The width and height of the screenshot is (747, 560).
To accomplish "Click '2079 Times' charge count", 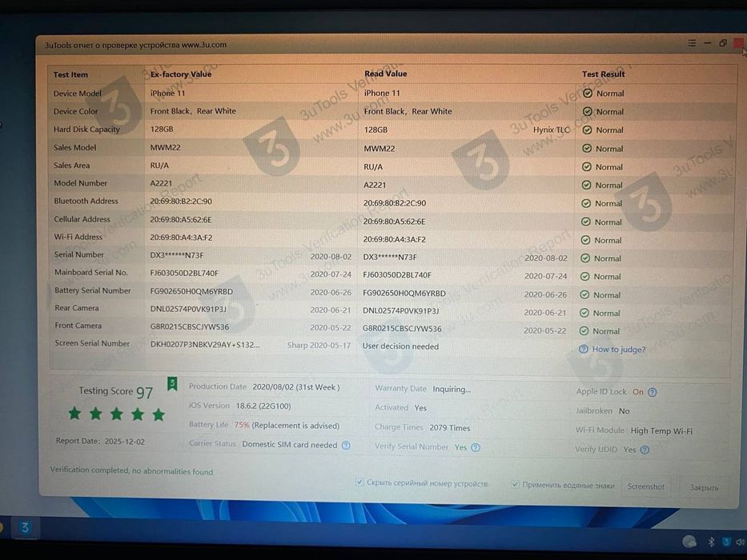I will (449, 428).
